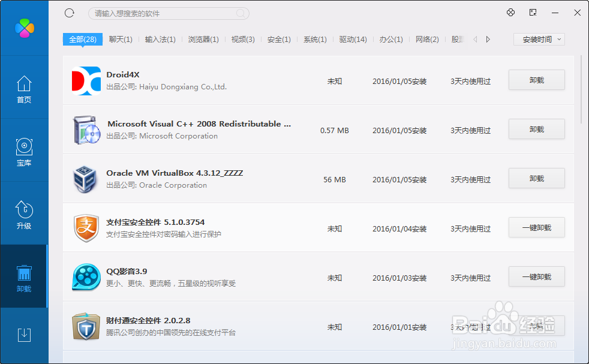The image size is (589, 364).
Task: Open the download manager icon at sidebar bottom
Action: tap(24, 335)
